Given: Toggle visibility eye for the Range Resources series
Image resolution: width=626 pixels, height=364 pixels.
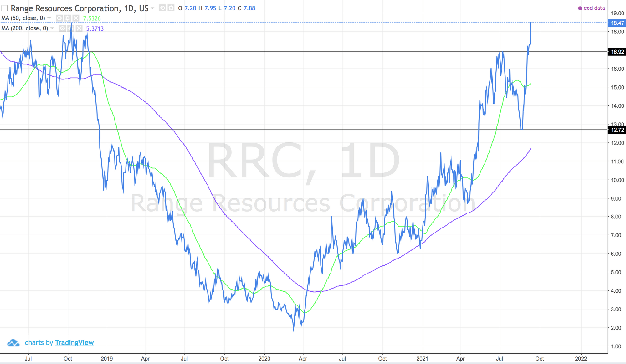Looking at the screenshot, I should 162,8.
